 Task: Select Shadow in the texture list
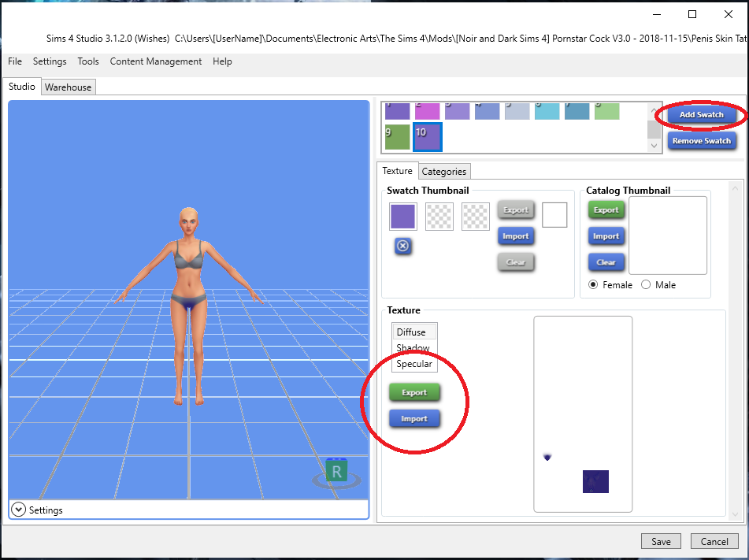[x=414, y=348]
